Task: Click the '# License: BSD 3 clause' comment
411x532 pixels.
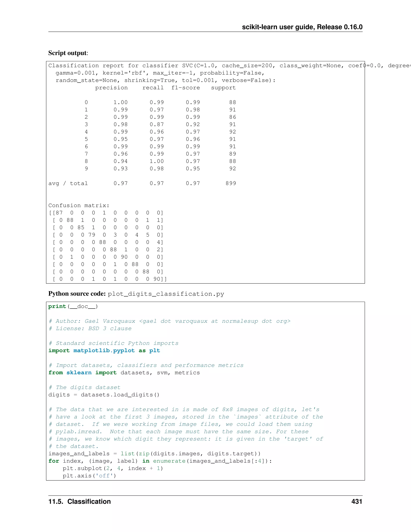Action: (x=90, y=328)
